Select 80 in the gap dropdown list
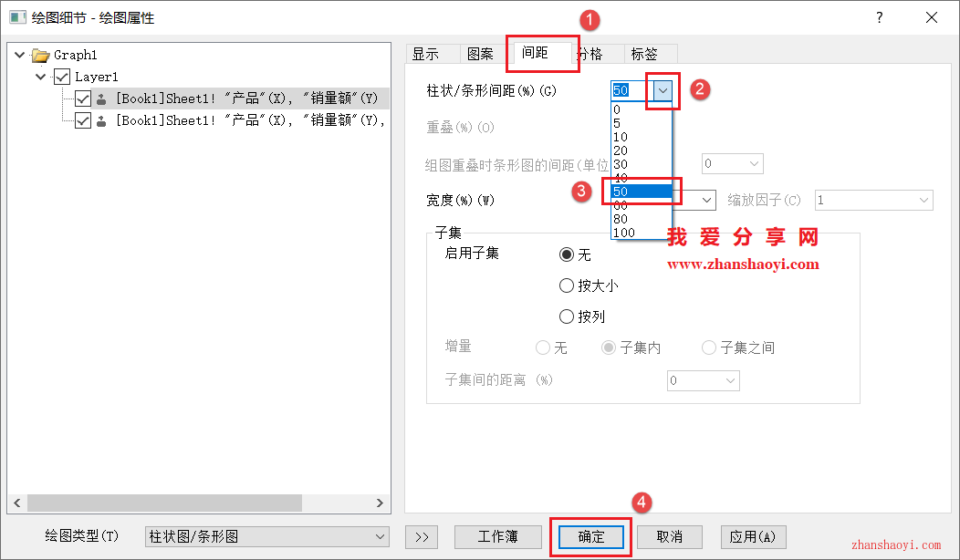The height and width of the screenshot is (560, 960). coord(641,219)
